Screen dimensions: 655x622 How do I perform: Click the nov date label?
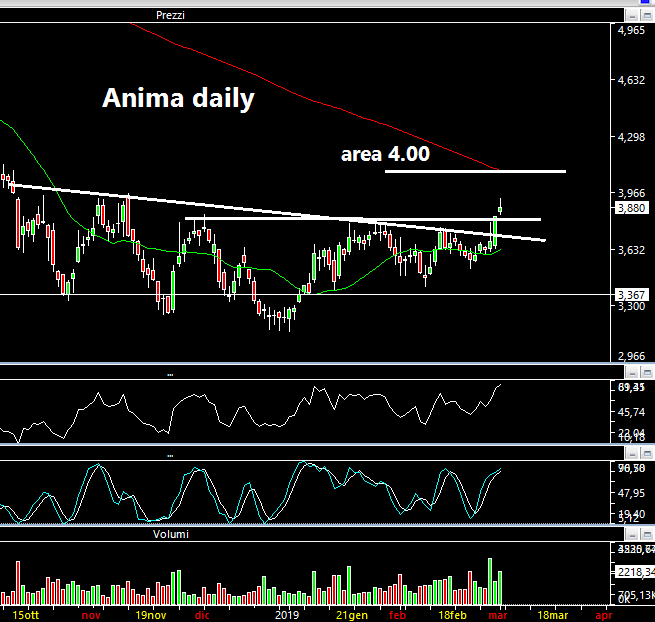91,615
